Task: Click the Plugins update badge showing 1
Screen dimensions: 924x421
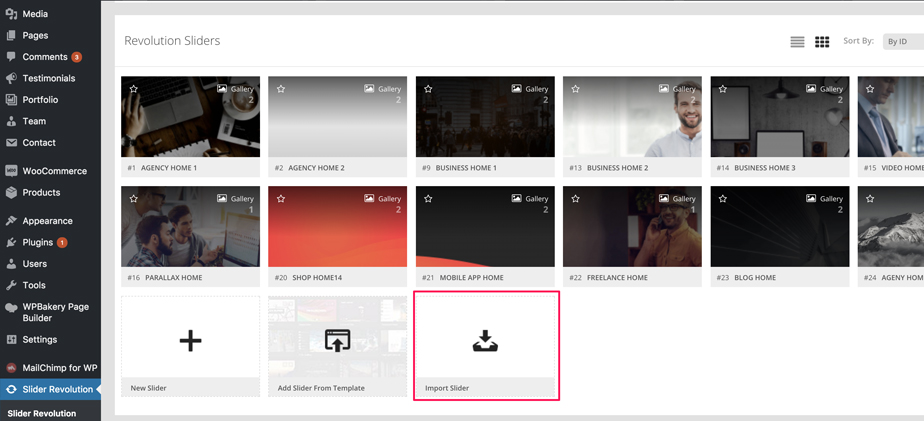Action: coord(62,242)
